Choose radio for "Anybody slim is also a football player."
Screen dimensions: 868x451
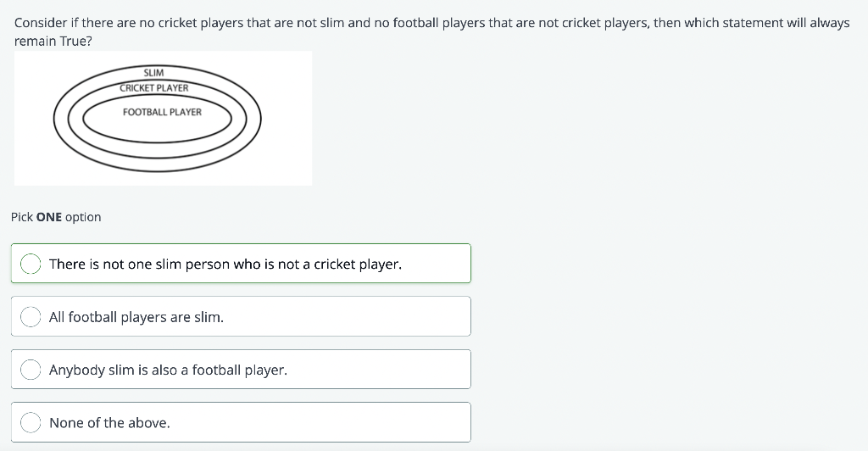(31, 370)
